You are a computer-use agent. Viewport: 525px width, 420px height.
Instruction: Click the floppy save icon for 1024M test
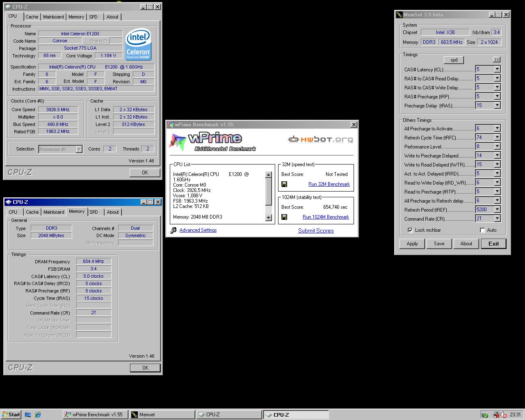click(x=284, y=217)
